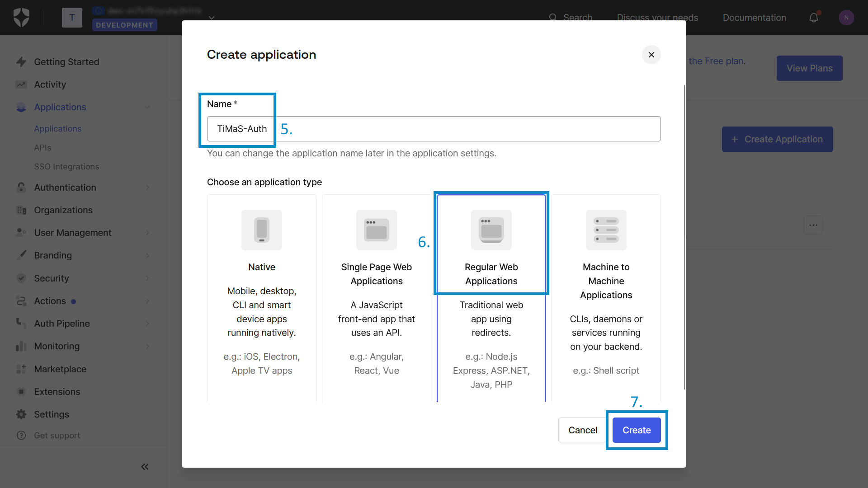Open the three-dot row options menu

[813, 225]
